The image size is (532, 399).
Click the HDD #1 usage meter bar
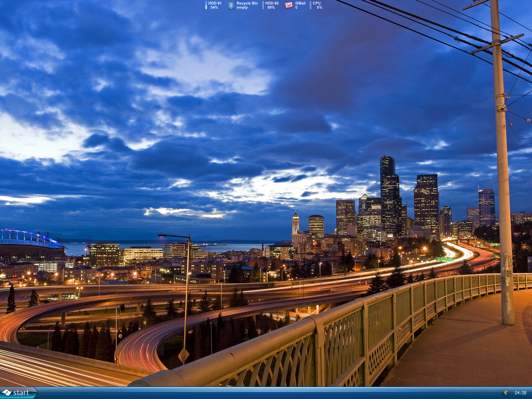point(206,5)
